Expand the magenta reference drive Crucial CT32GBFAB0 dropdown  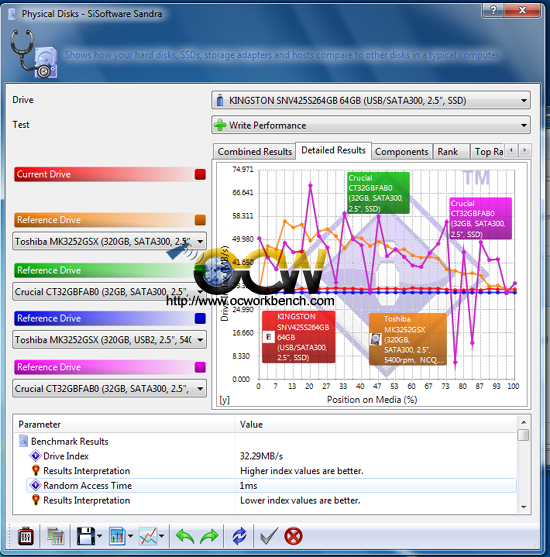point(109,389)
